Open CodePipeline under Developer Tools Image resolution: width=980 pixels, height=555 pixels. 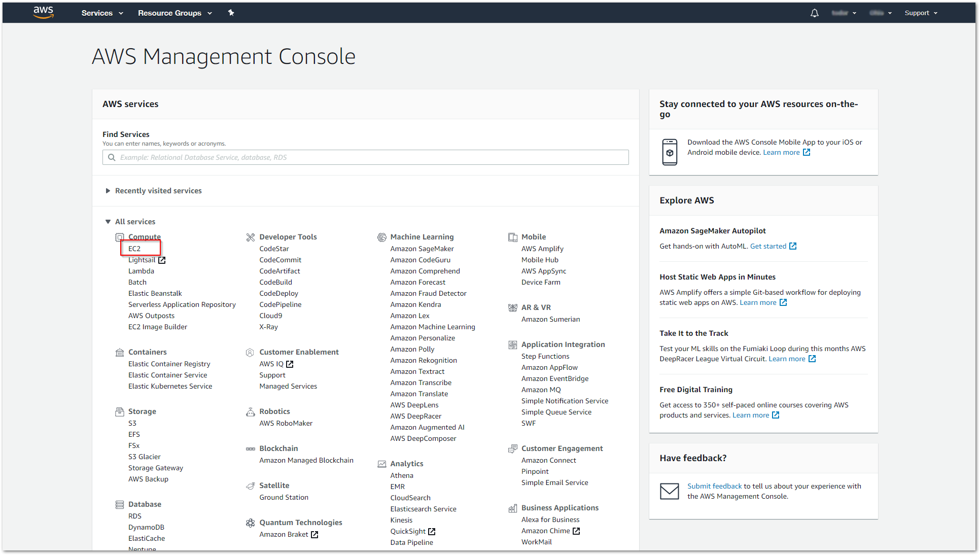click(x=281, y=304)
